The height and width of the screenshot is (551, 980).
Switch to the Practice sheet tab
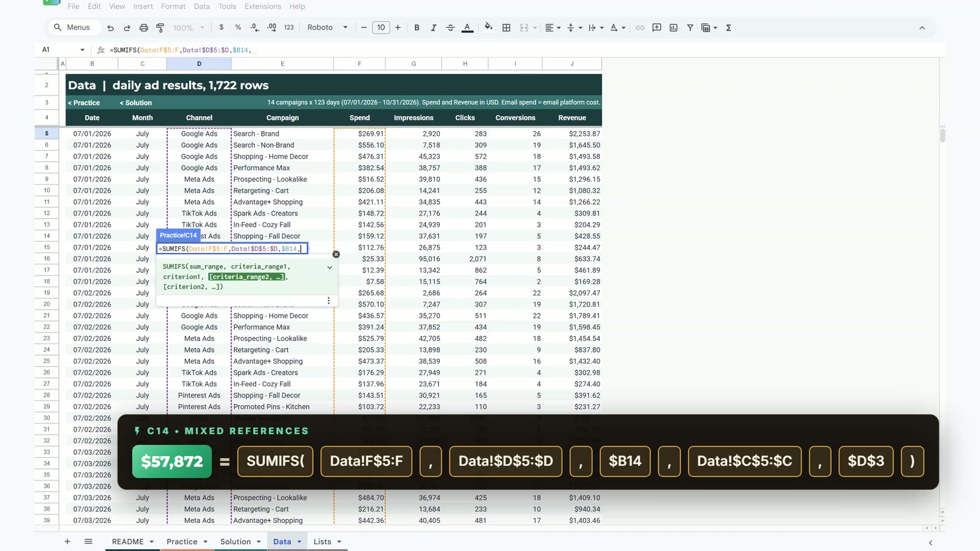(x=182, y=542)
